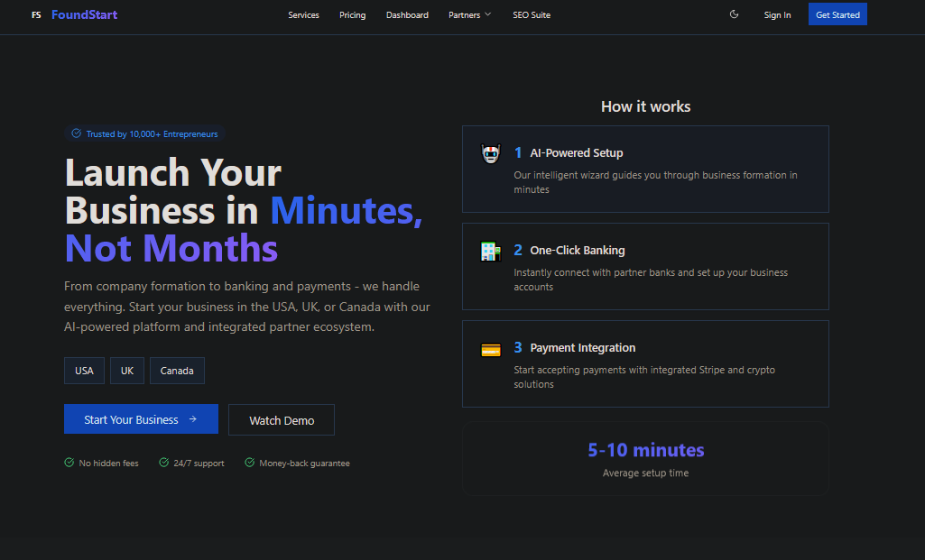The image size is (925, 560).
Task: Open the Dashboard nav link
Action: [x=407, y=14]
